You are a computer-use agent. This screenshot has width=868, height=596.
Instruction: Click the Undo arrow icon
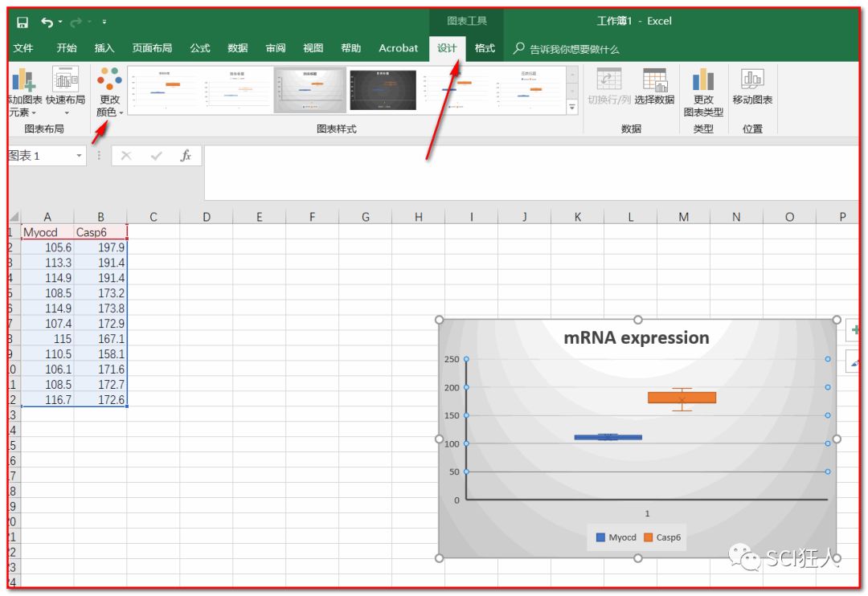[47, 22]
